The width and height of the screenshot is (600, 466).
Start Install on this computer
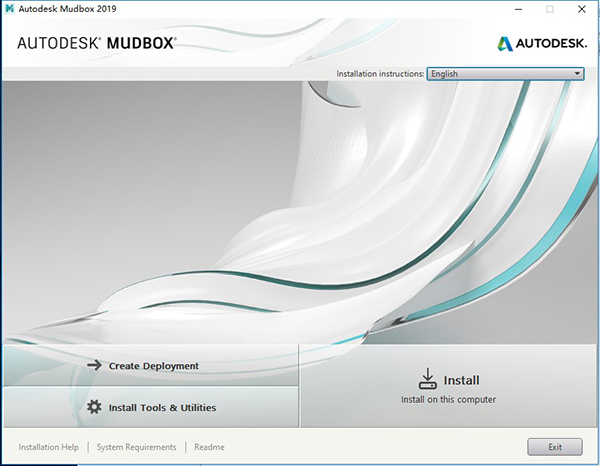click(x=448, y=386)
